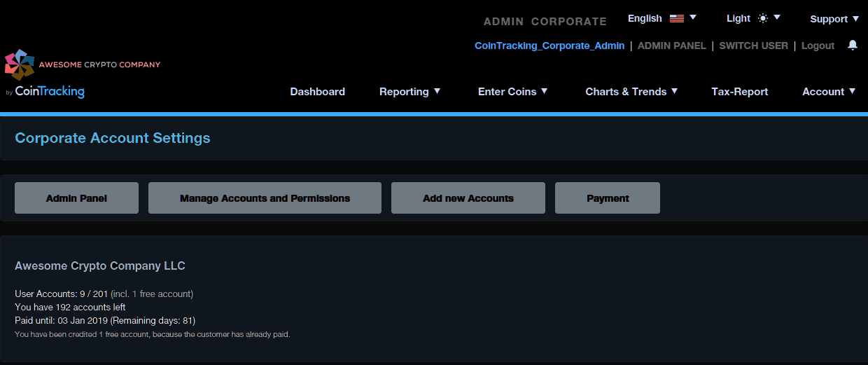Click the US flag language icon
This screenshot has width=868, height=365.
[676, 19]
